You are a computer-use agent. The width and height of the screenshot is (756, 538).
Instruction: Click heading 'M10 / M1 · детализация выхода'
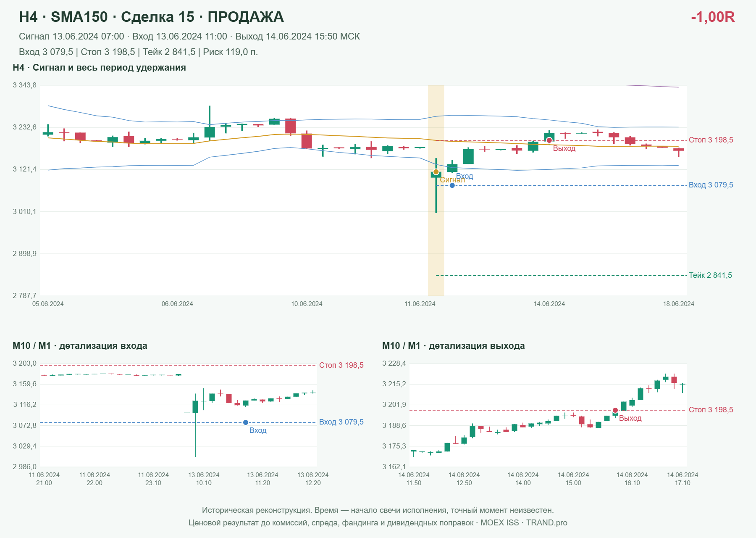(x=453, y=346)
